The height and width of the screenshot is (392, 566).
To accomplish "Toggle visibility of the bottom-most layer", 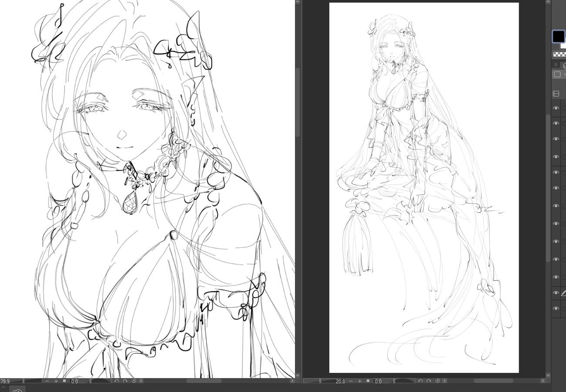I will pyautogui.click(x=556, y=309).
